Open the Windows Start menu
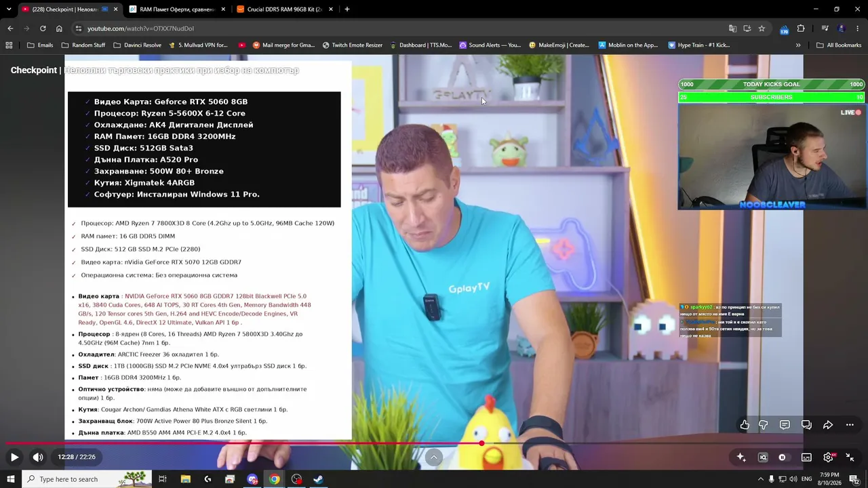The height and width of the screenshot is (488, 868). 10,479
